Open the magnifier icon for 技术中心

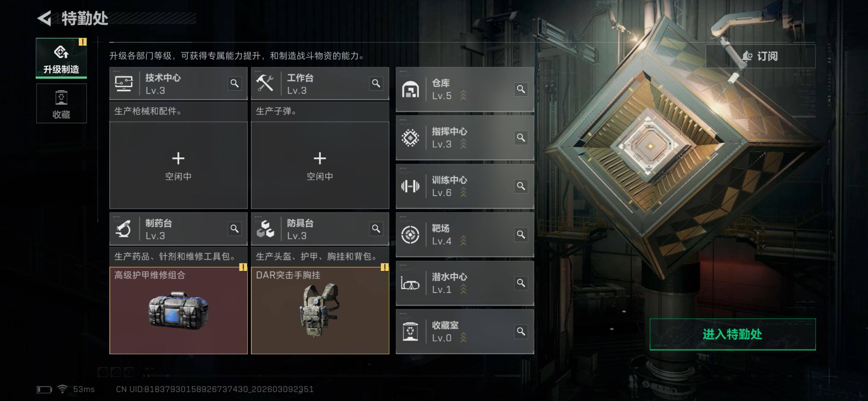click(x=235, y=83)
